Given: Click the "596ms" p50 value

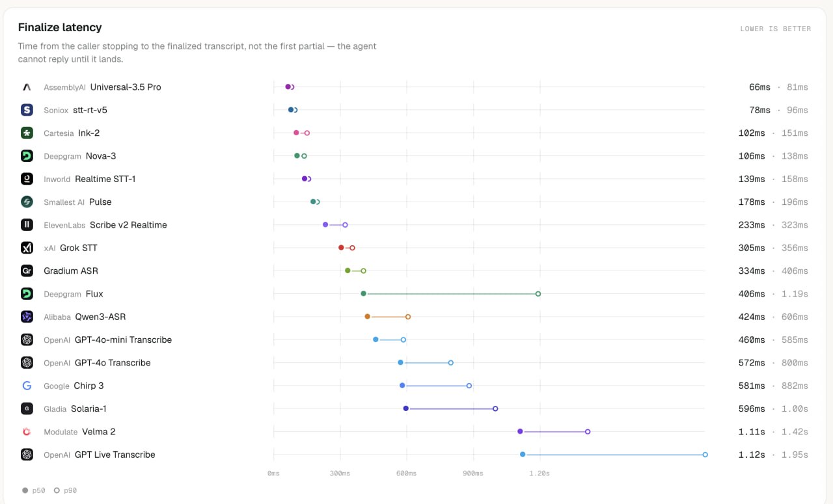Looking at the screenshot, I should tap(752, 408).
